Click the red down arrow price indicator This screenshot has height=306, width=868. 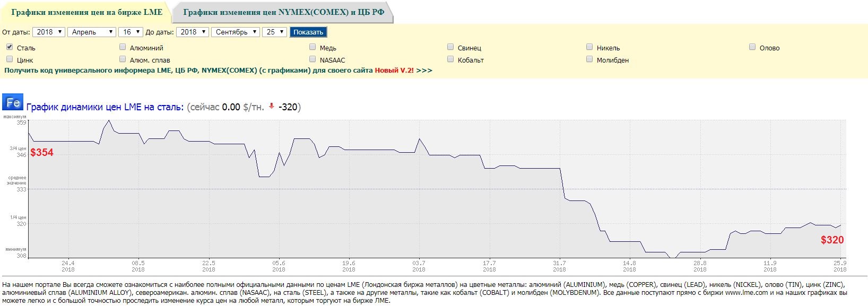pyautogui.click(x=271, y=106)
